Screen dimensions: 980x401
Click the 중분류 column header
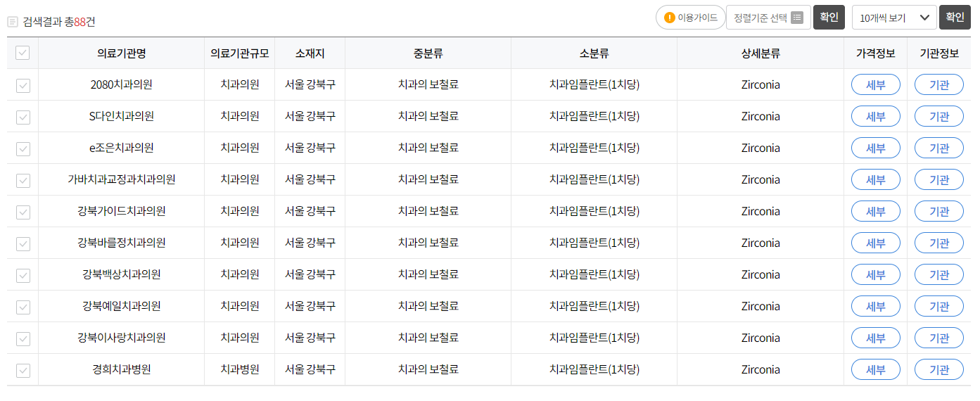point(428,53)
